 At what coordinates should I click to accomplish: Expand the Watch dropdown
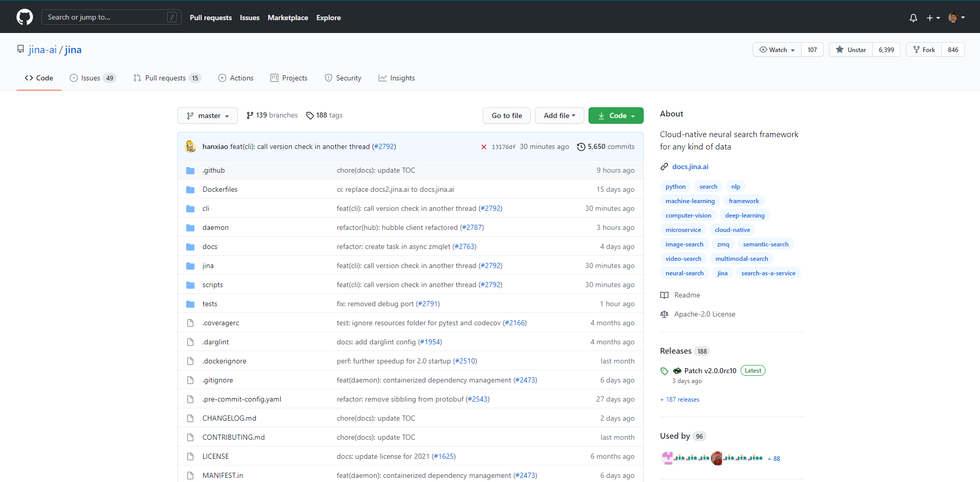(x=777, y=49)
